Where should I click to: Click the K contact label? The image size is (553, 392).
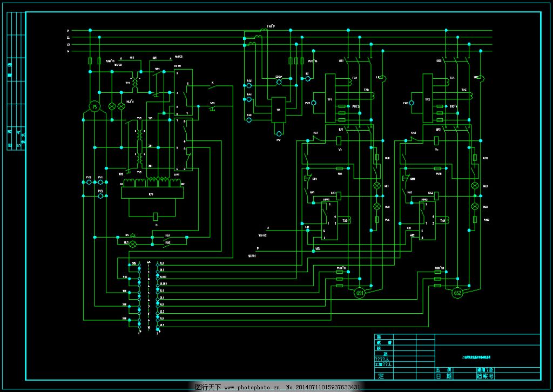pyautogui.click(x=213, y=83)
